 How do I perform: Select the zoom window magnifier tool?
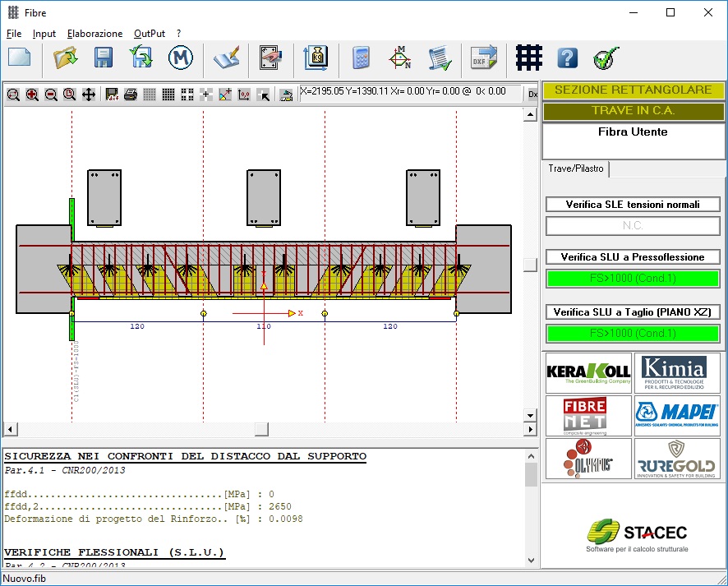13,95
